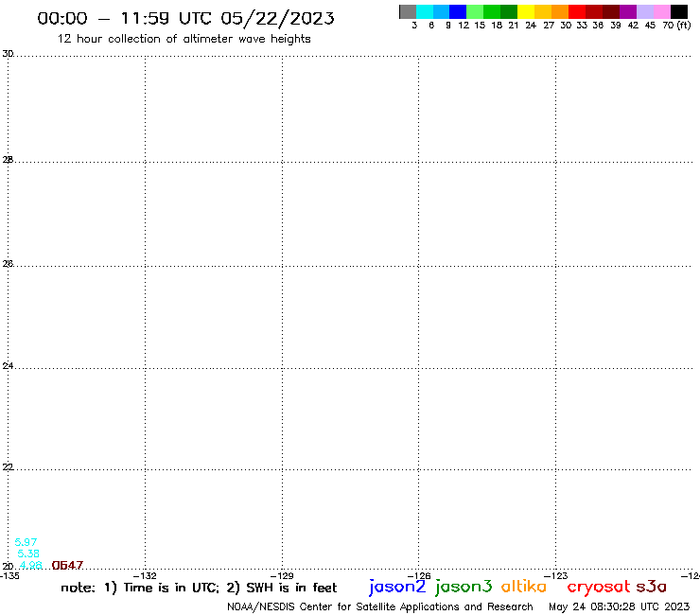This screenshot has height=615, width=700.
Task: Pick the dark green swatch between 18 and 21
Action: click(509, 11)
